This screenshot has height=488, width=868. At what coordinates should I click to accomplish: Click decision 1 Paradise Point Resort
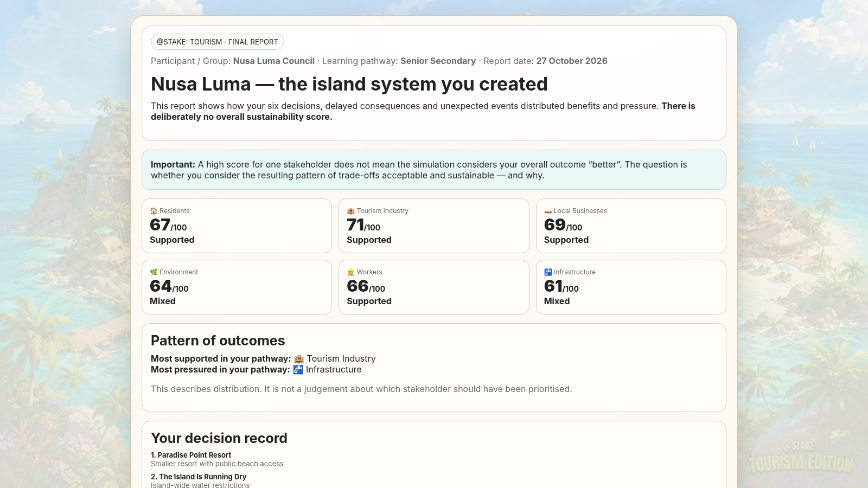191,455
